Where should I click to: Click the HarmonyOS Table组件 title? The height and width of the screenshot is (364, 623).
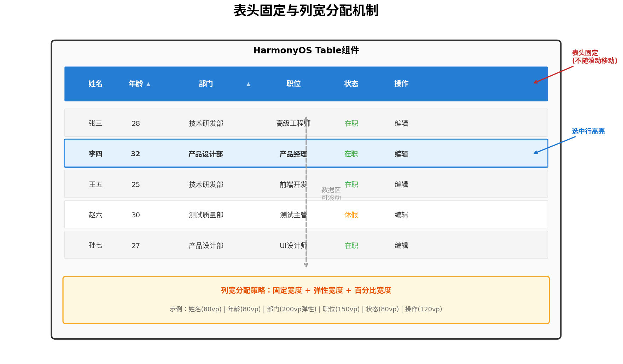pos(306,51)
